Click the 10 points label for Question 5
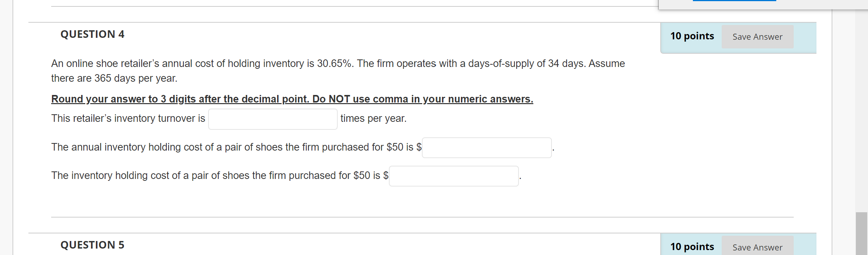This screenshot has height=255, width=868. tap(691, 246)
